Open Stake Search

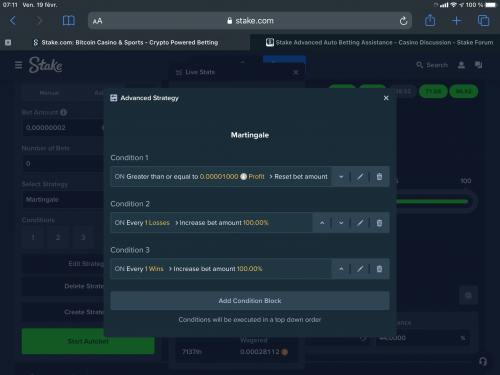pyautogui.click(x=432, y=65)
